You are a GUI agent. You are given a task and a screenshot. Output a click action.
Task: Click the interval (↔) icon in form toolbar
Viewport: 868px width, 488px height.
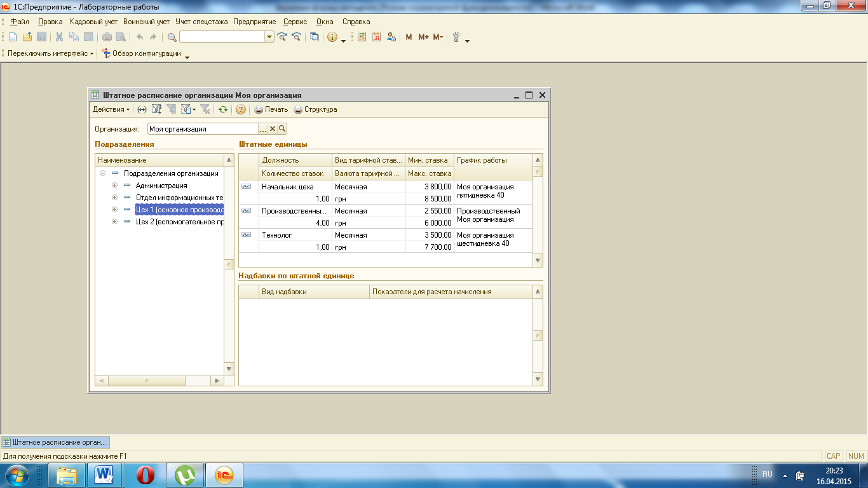coord(142,109)
